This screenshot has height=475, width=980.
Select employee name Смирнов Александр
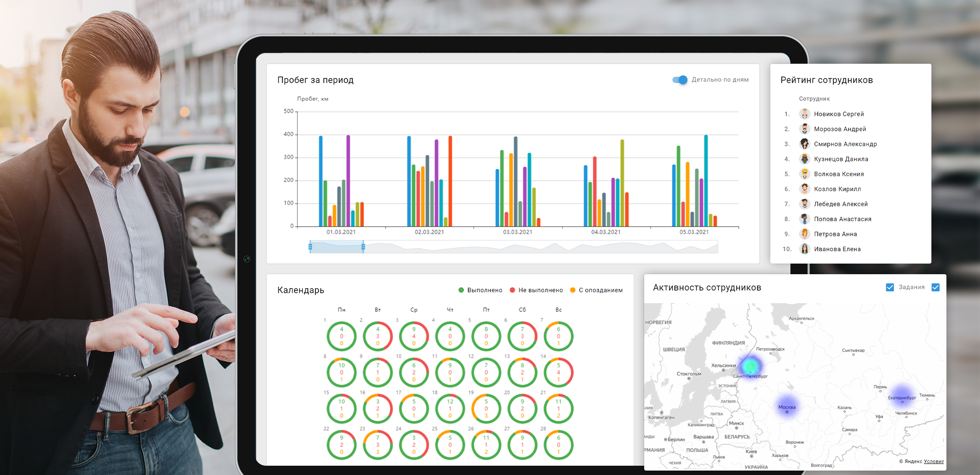click(845, 144)
